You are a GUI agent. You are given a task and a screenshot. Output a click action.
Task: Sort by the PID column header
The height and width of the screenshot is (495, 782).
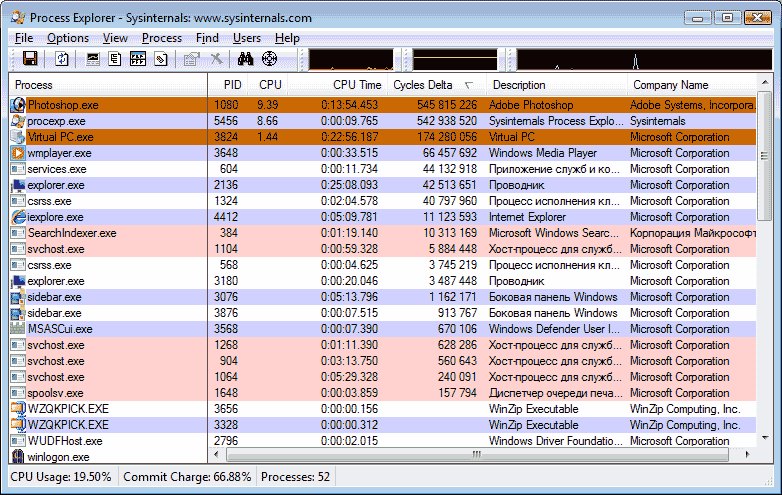pyautogui.click(x=227, y=85)
